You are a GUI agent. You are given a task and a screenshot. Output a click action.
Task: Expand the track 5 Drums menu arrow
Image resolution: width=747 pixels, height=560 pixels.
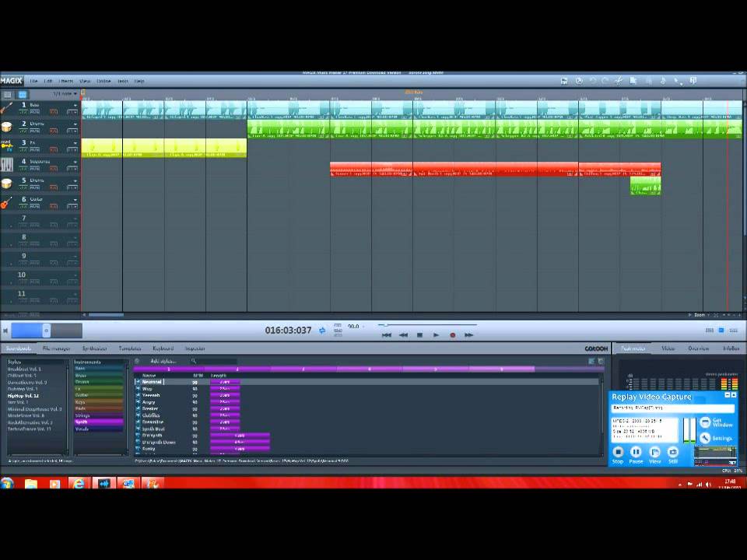pos(75,181)
